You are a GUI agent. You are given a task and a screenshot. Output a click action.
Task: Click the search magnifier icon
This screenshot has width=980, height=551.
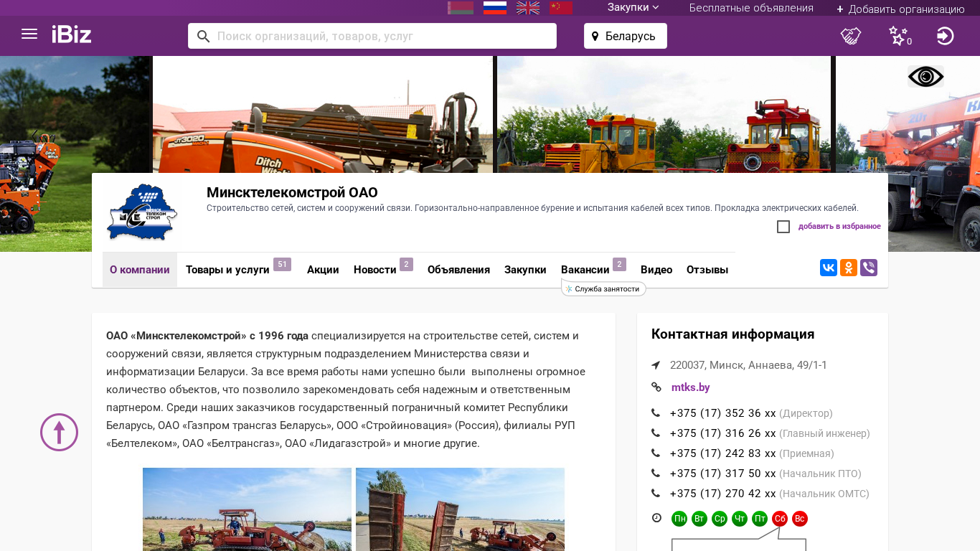[204, 36]
